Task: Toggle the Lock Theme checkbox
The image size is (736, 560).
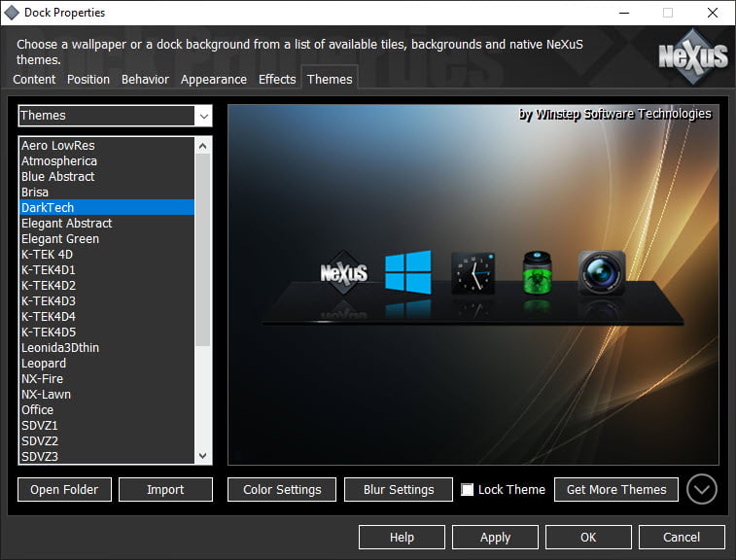Action: (467, 490)
